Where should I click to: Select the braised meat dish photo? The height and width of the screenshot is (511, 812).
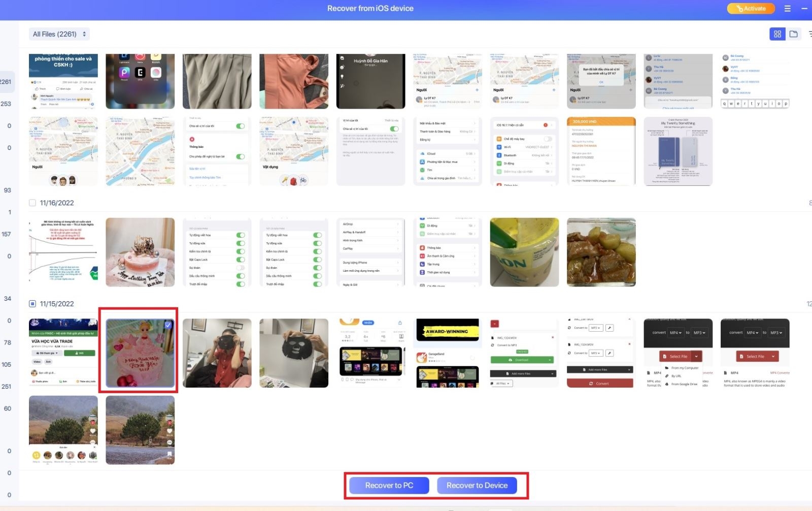[x=601, y=252]
